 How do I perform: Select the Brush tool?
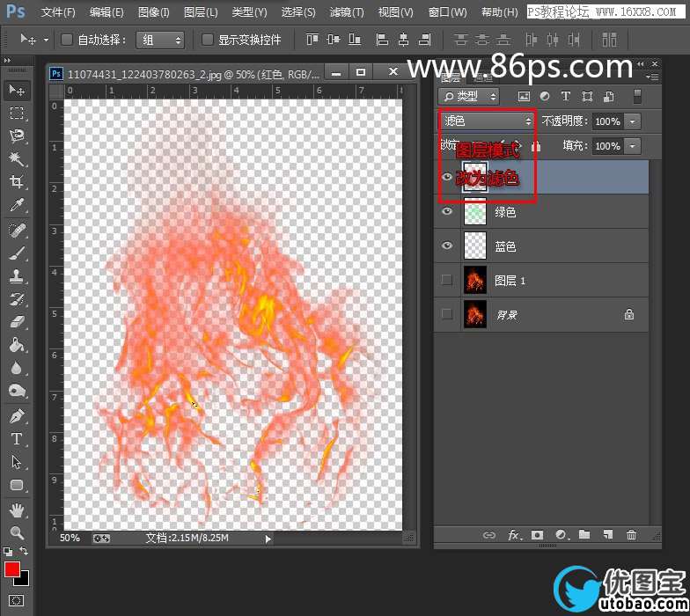(x=17, y=253)
